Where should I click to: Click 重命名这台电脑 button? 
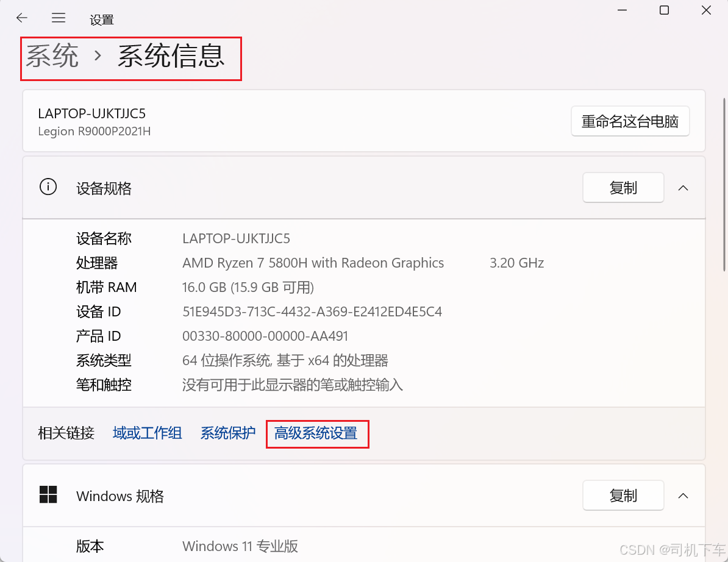630,121
